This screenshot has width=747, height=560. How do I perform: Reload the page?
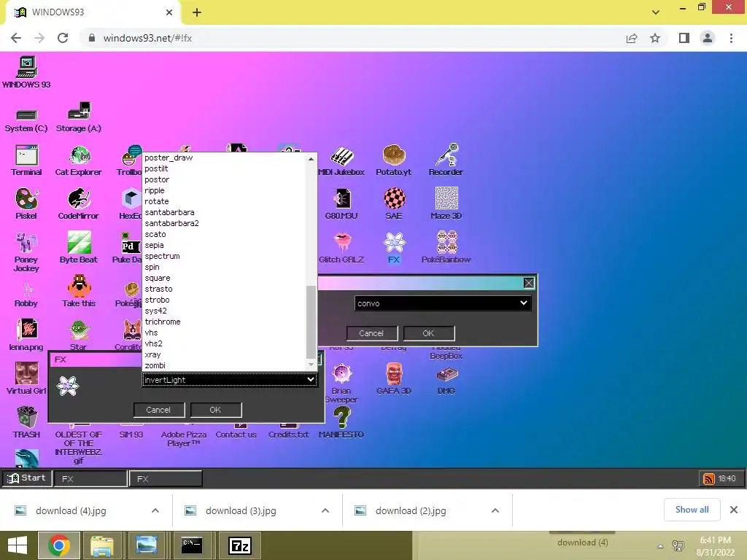pyautogui.click(x=63, y=38)
